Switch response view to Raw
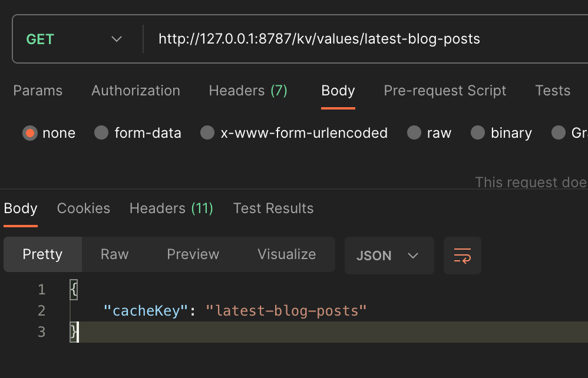This screenshot has height=378, width=588. 115,254
